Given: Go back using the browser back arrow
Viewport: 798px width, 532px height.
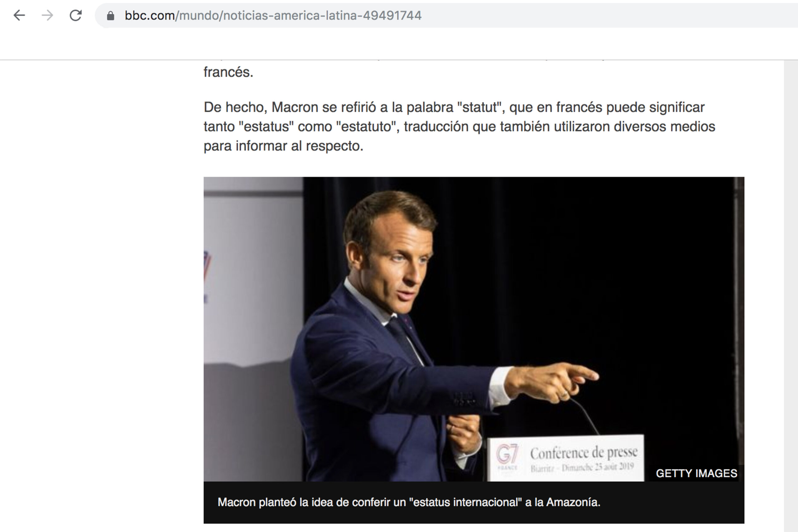Looking at the screenshot, I should 19,15.
